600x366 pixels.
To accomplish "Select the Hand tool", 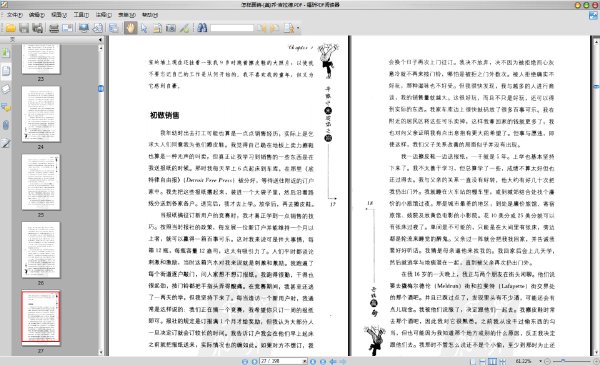I will point(130,28).
